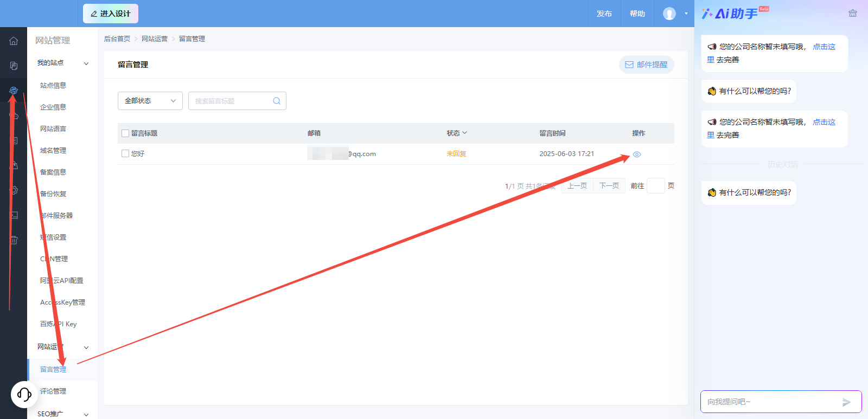868x419 pixels.
Task: Select the planet website-management sidebar icon
Action: click(14, 91)
